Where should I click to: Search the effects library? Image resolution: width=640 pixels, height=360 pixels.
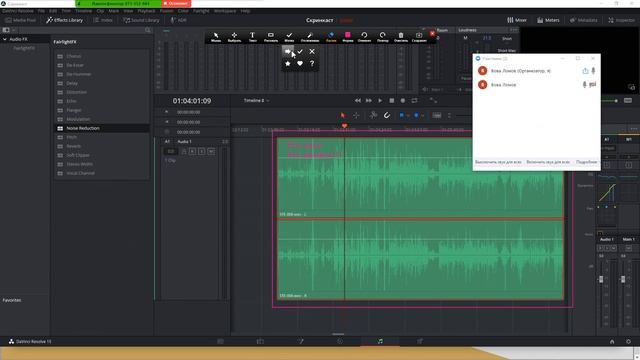(148, 30)
